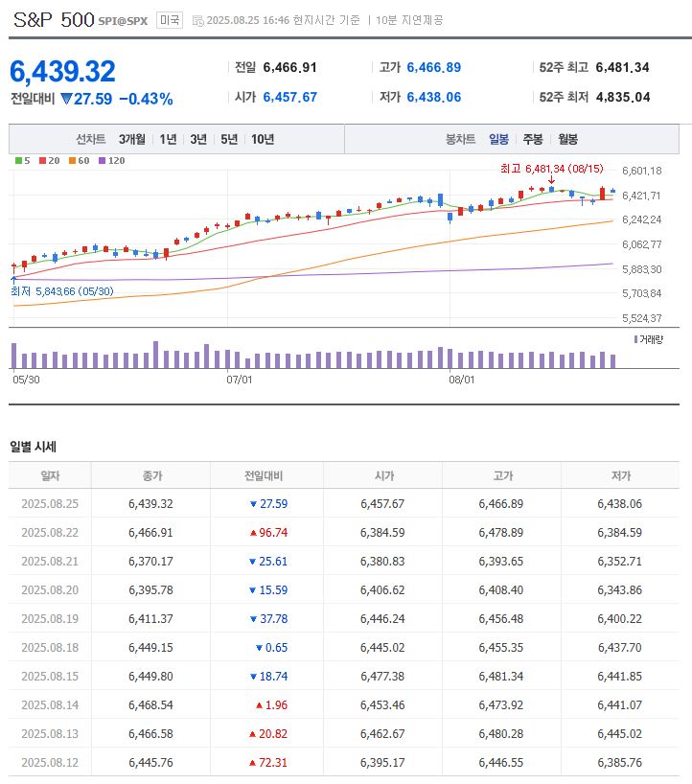Switch chart to 3년 period
Screen dimensions: 692x784
pos(198,139)
